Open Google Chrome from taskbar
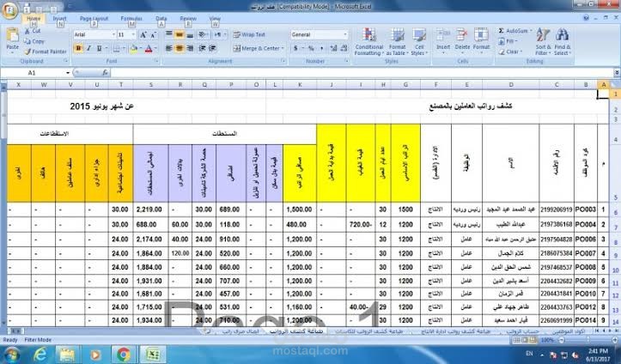This screenshot has width=621, height=364. click(x=124, y=355)
